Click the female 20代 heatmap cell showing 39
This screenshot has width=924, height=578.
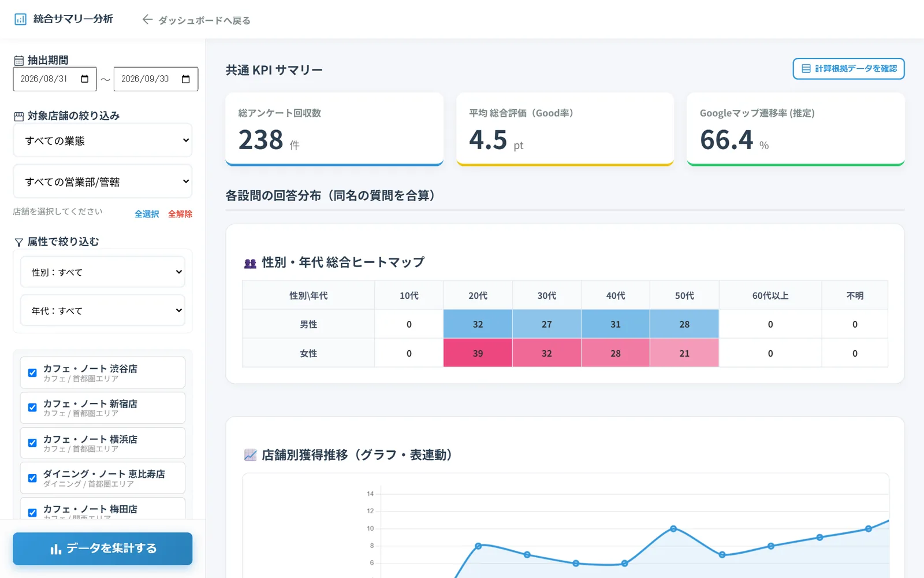(478, 353)
